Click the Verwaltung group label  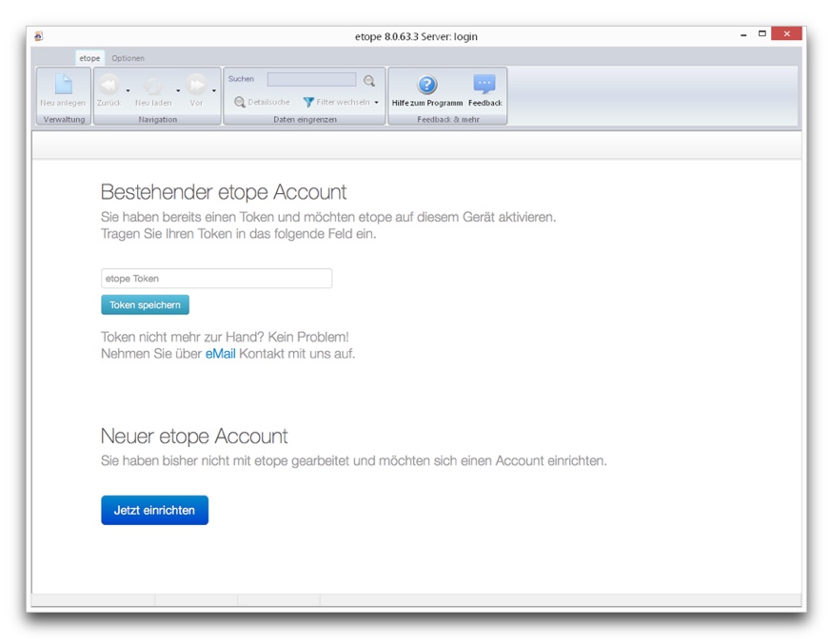[x=64, y=120]
